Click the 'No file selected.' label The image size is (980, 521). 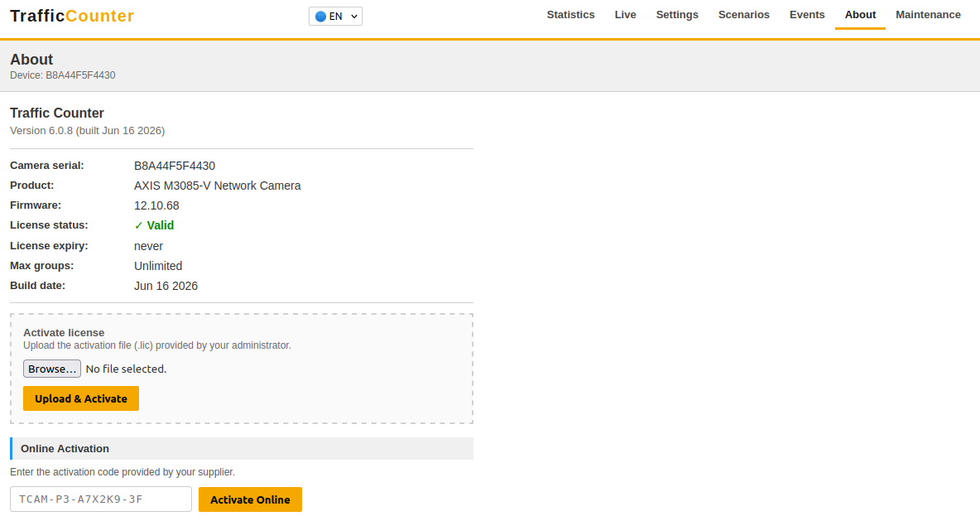(127, 369)
